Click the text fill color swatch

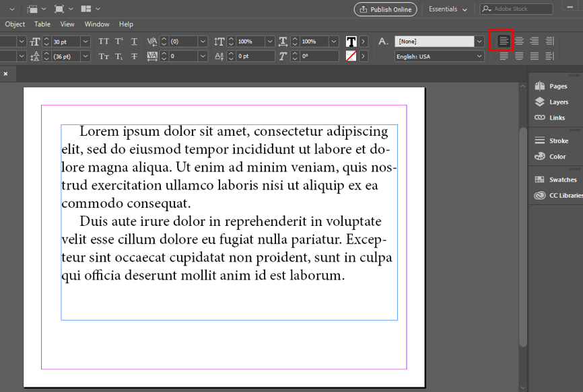351,42
